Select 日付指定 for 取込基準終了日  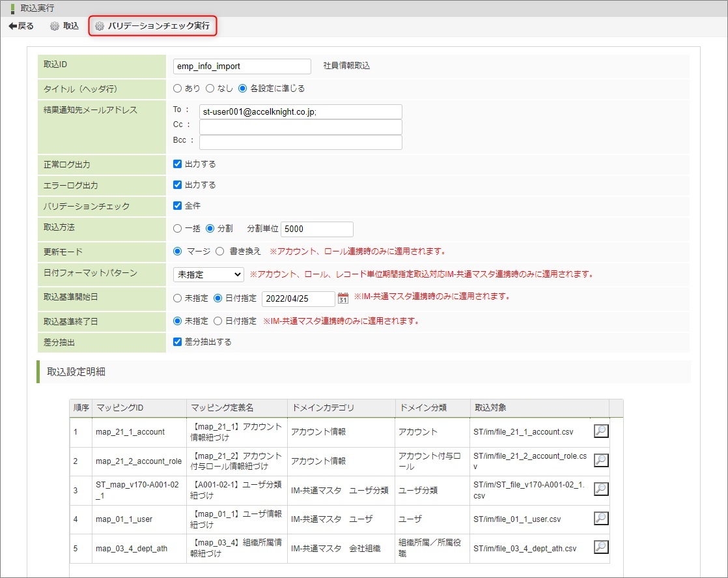point(218,321)
